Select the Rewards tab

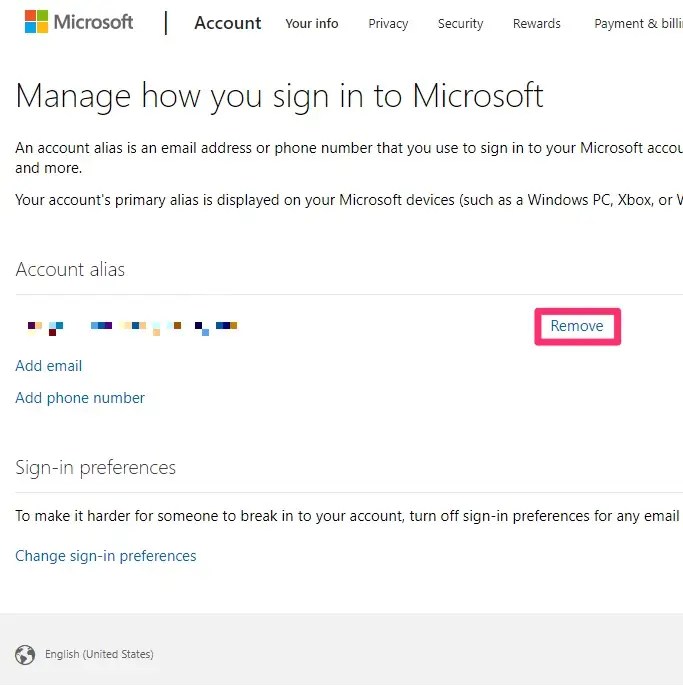(537, 23)
